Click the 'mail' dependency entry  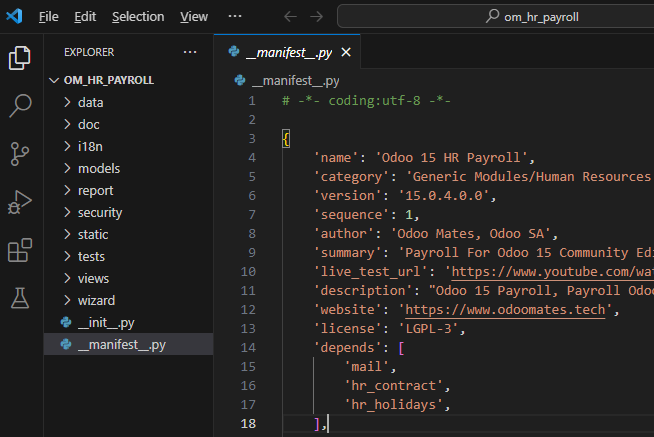(x=367, y=367)
